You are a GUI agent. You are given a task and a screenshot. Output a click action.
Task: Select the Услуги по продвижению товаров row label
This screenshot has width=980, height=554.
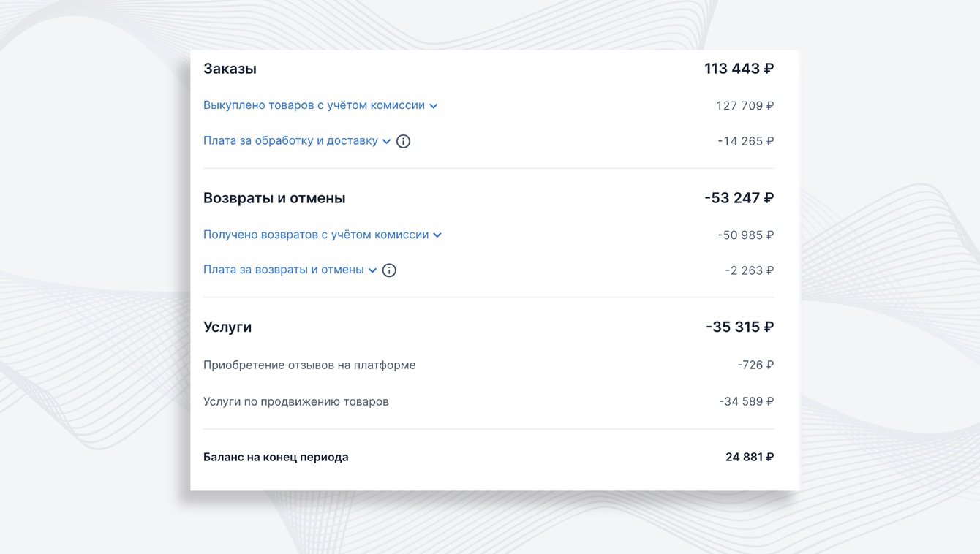coord(296,401)
